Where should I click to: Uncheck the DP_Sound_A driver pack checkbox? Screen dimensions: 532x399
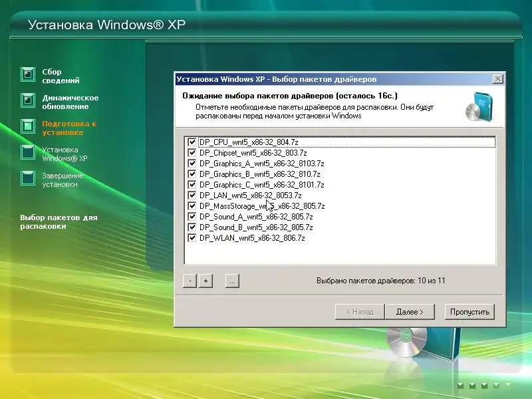pos(192,217)
